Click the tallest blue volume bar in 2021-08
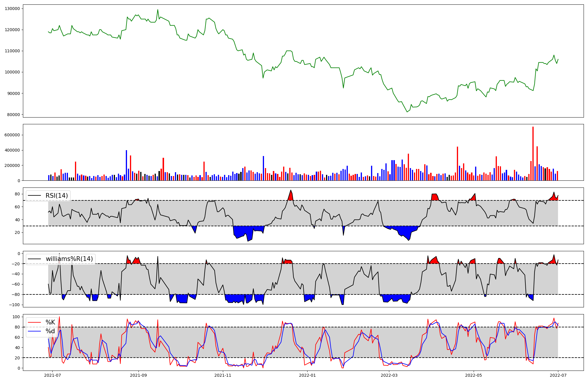 click(x=126, y=165)
